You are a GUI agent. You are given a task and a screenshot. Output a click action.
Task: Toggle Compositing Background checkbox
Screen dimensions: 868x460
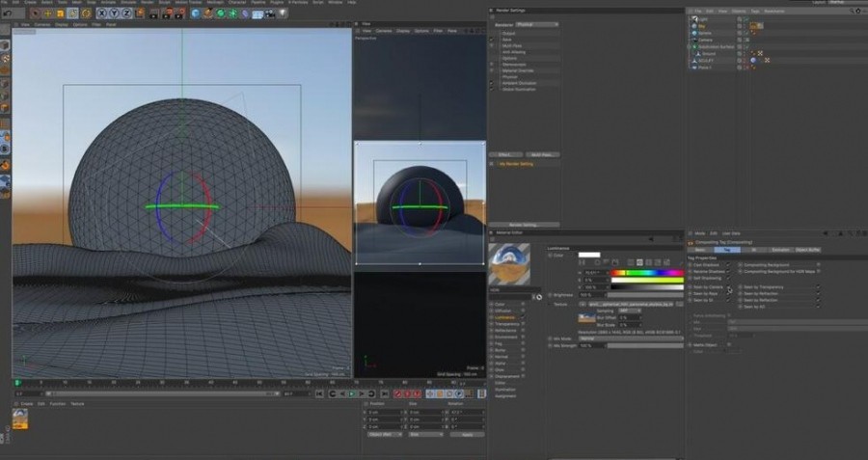tap(818, 264)
